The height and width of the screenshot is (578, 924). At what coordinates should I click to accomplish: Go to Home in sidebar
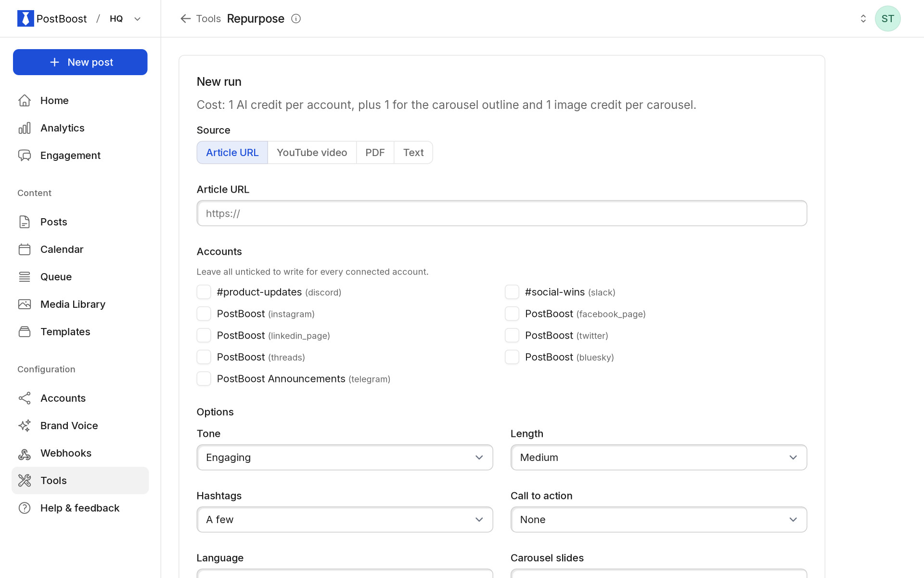80,100
